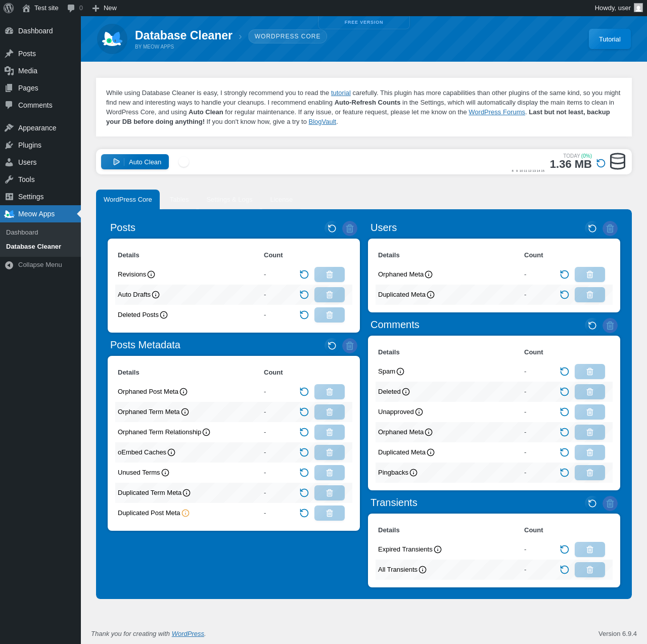Click the WORDPRESS CORE breadcrumb pill
647x644 pixels.
pos(288,36)
